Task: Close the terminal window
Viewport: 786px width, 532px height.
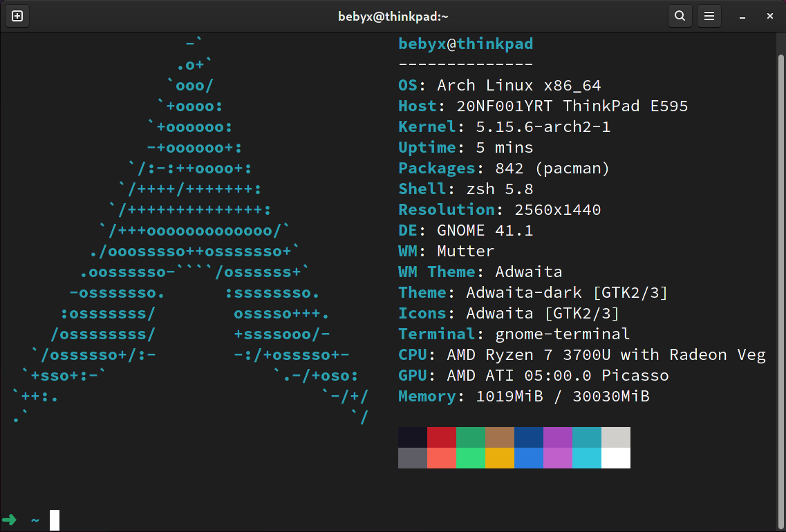Action: click(x=770, y=16)
